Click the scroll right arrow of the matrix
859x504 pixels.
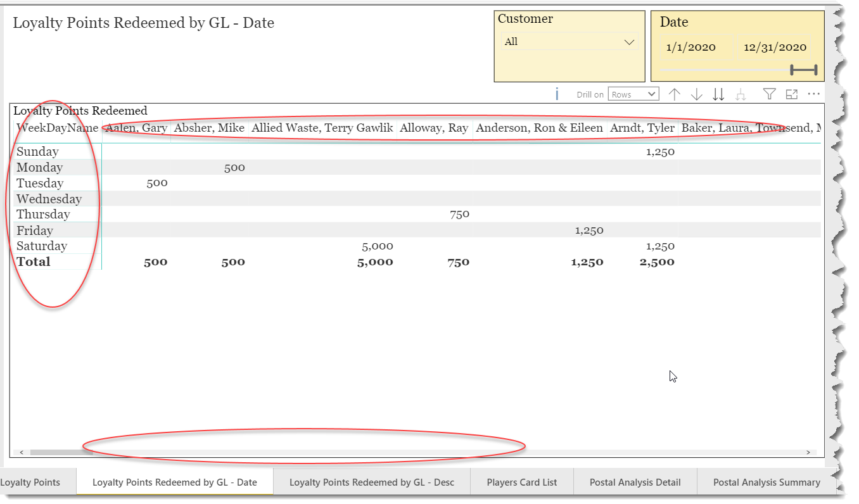coord(808,452)
